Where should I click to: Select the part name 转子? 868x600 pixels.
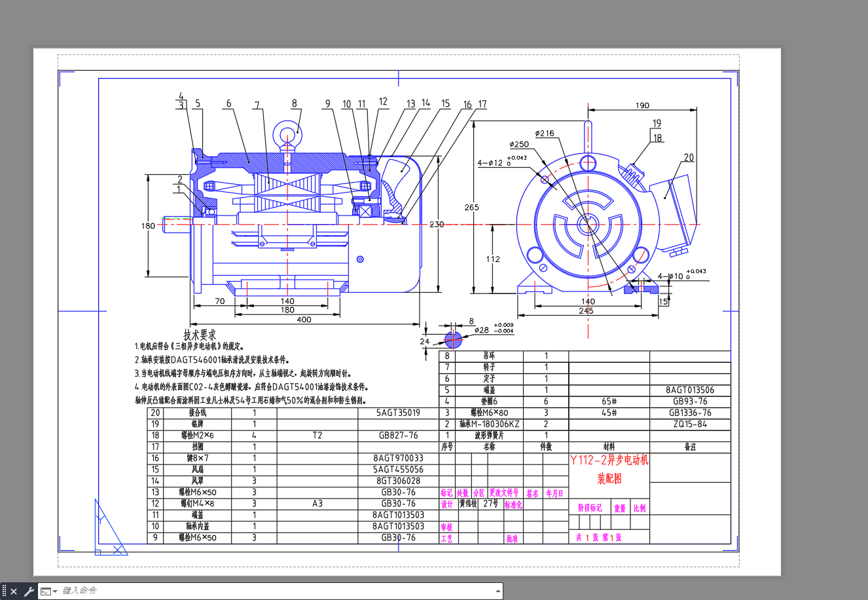click(x=489, y=367)
